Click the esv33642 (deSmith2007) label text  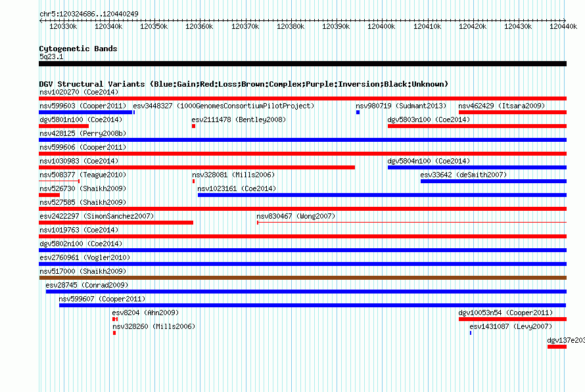coord(463,175)
